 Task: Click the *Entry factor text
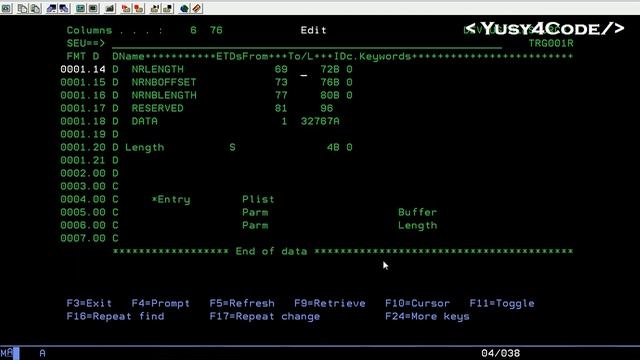[x=171, y=200]
